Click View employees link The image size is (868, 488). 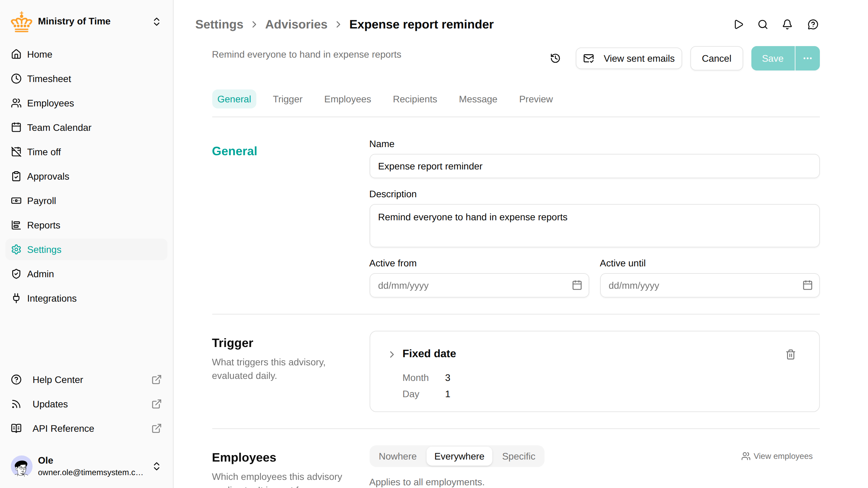777,456
